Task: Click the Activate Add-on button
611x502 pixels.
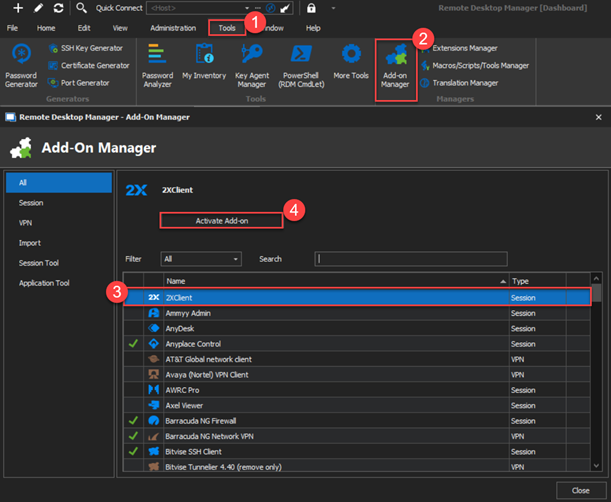Action: coord(221,220)
